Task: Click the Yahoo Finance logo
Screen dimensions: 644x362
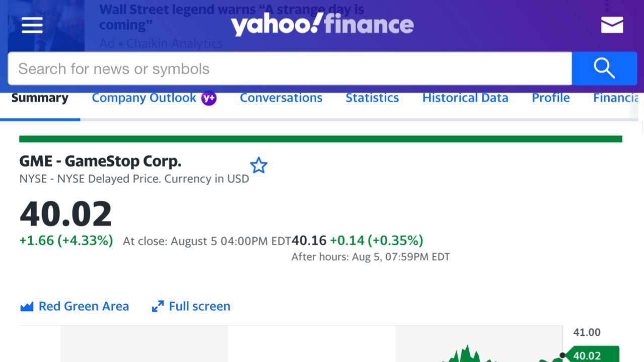Action: [322, 25]
